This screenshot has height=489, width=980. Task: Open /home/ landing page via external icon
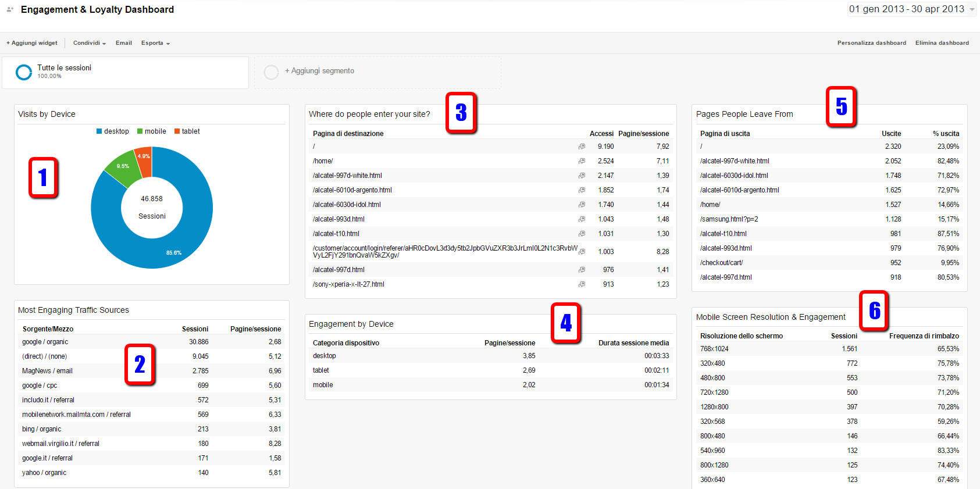[582, 161]
